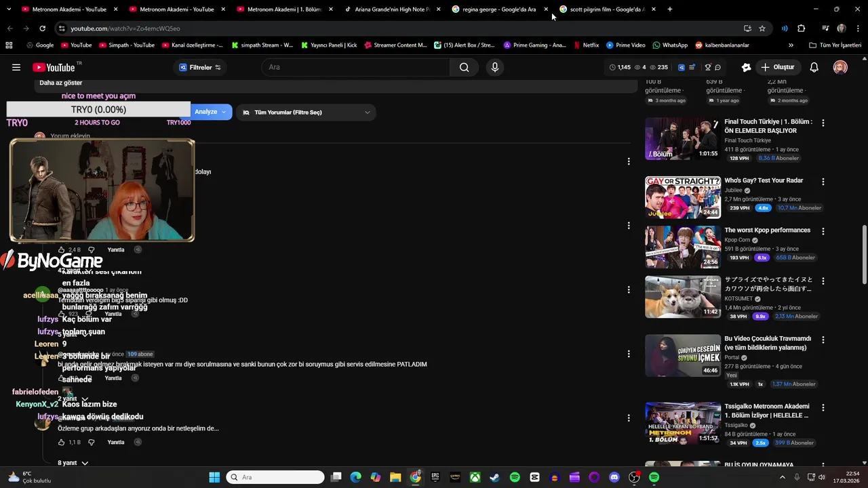Viewport: 868px width, 488px height.
Task: Show more bookmarks with the chevron overflow
Action: [x=791, y=45]
